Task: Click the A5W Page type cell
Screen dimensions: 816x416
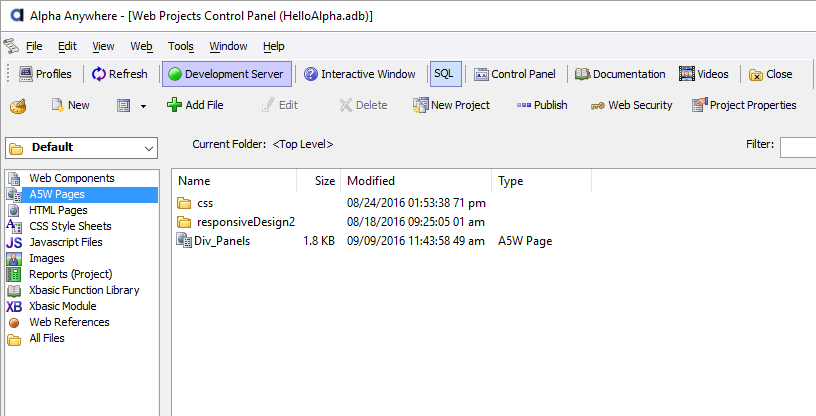Action: tap(525, 241)
